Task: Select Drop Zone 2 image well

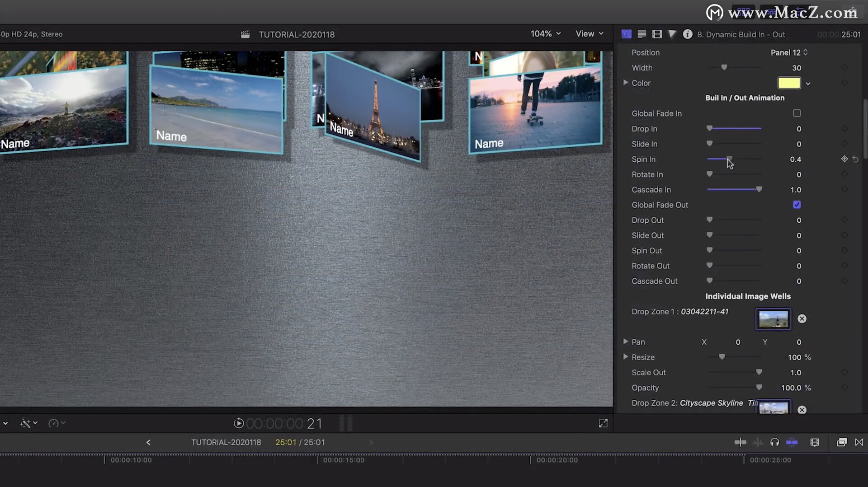Action: click(774, 407)
